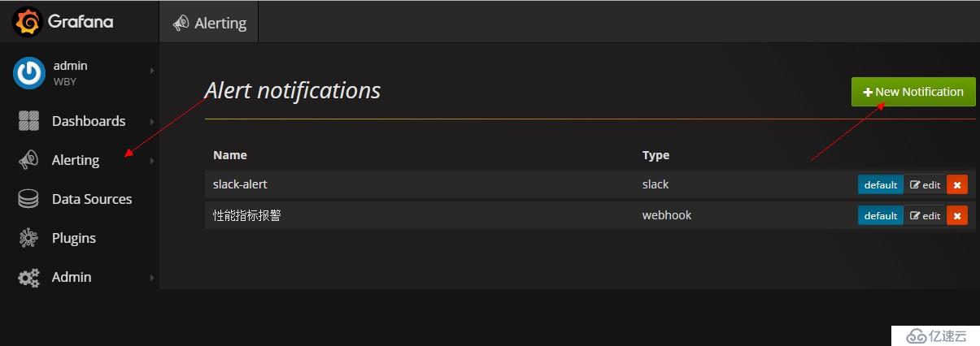Delete the slack-alert notification
The image size is (980, 346).
(x=957, y=185)
